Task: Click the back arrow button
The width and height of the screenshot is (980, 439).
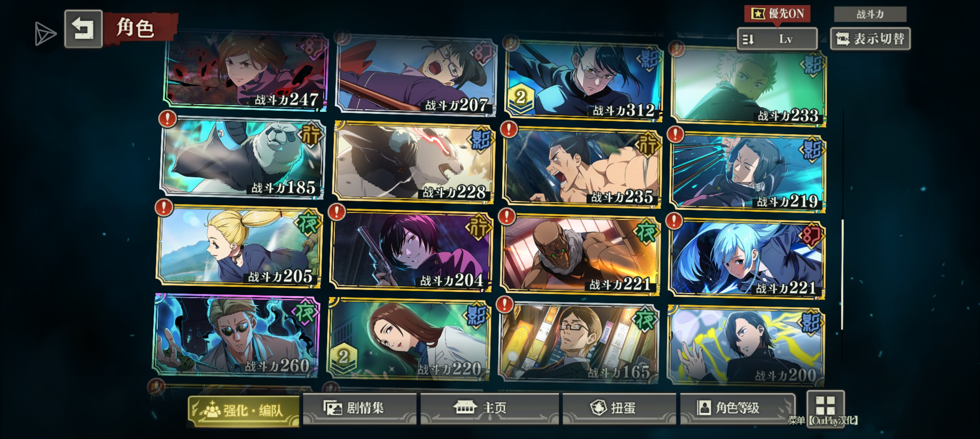Action: coord(83,29)
